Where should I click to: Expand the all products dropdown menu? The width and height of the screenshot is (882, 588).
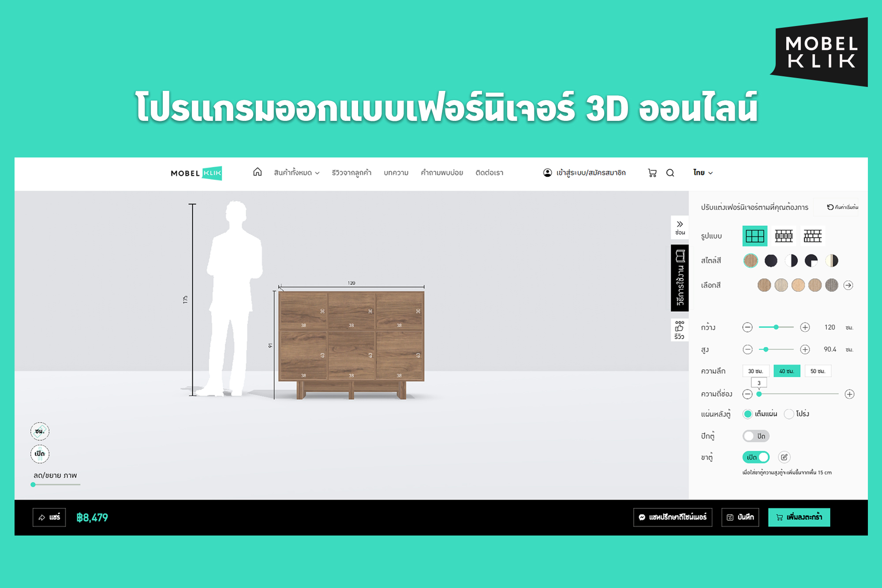[x=296, y=173]
